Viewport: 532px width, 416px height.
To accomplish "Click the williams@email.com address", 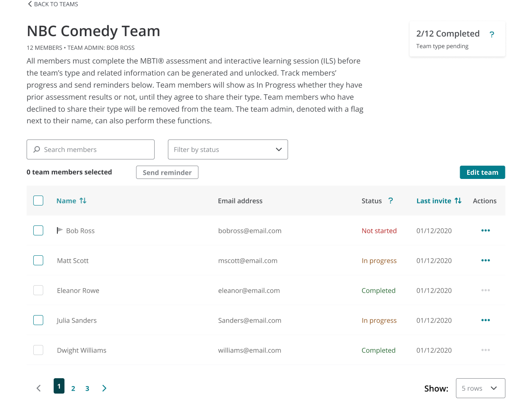I will point(250,350).
